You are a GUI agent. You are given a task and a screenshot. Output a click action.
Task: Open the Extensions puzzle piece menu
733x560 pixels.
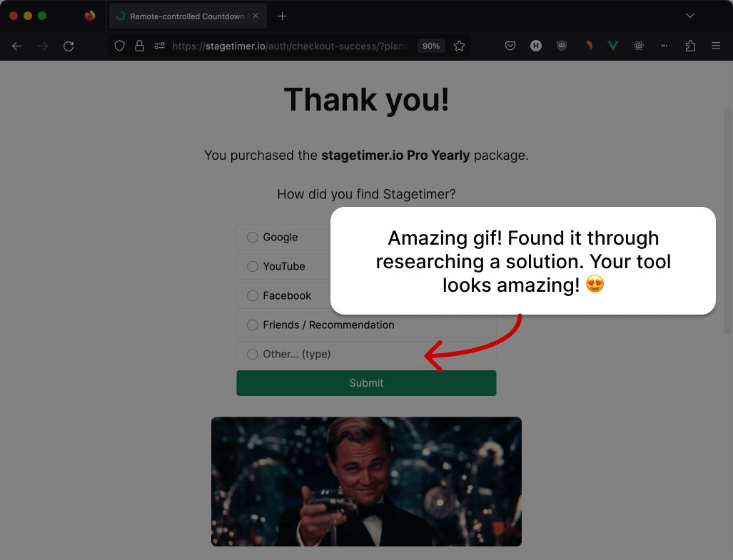point(689,46)
